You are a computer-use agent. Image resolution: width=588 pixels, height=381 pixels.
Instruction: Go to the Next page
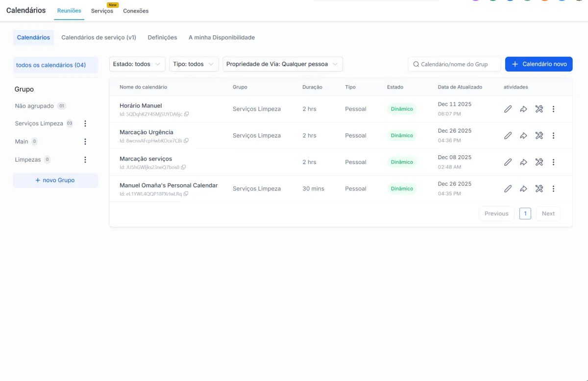coord(548,214)
